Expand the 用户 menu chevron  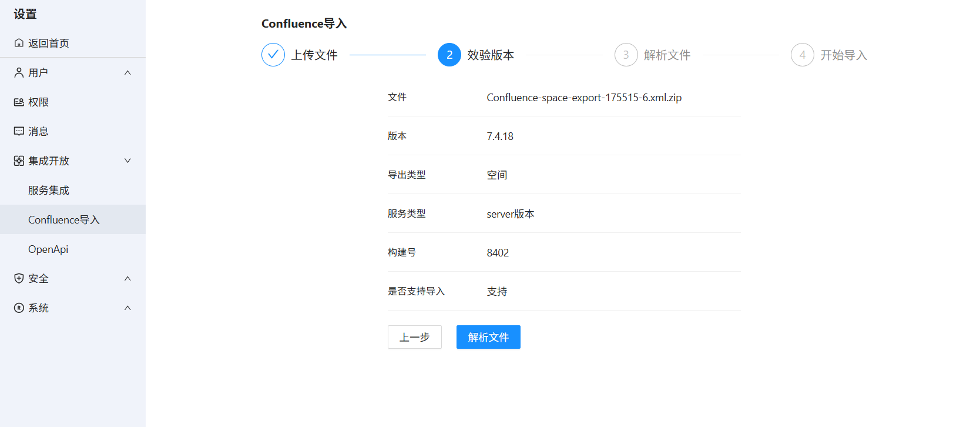click(127, 72)
